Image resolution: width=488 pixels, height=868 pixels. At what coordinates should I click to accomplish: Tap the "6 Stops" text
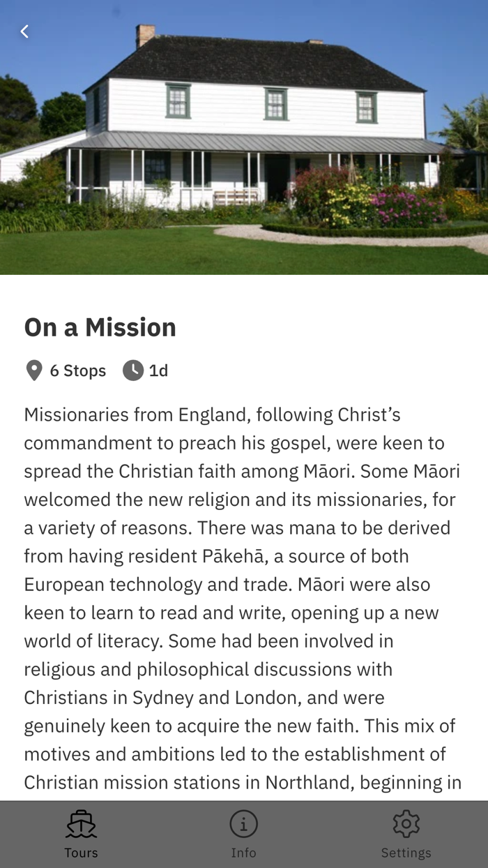77,371
